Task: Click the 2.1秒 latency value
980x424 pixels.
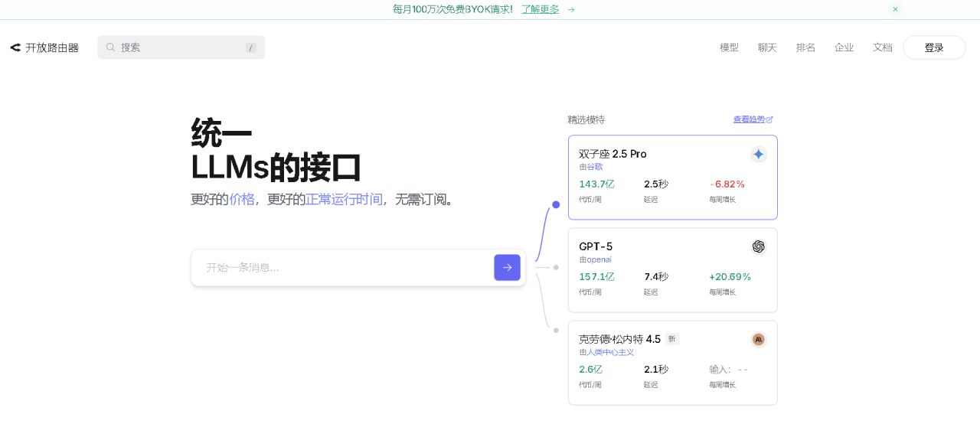Action: click(656, 369)
